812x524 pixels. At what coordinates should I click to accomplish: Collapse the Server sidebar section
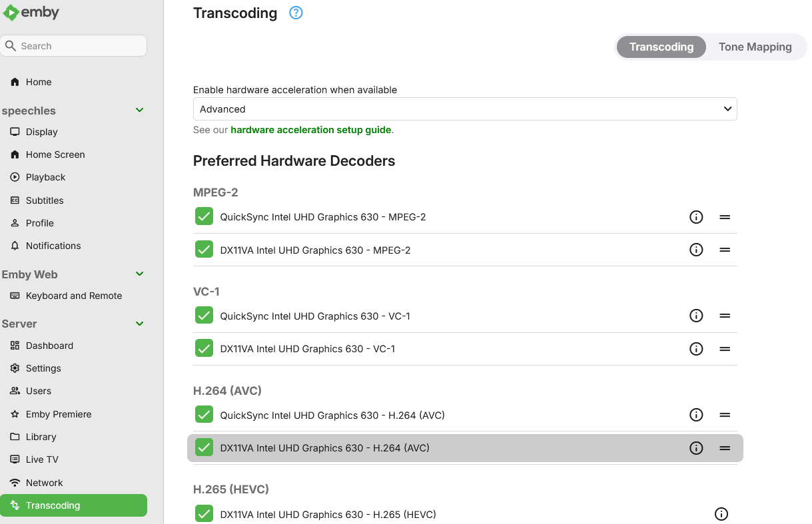(x=140, y=324)
